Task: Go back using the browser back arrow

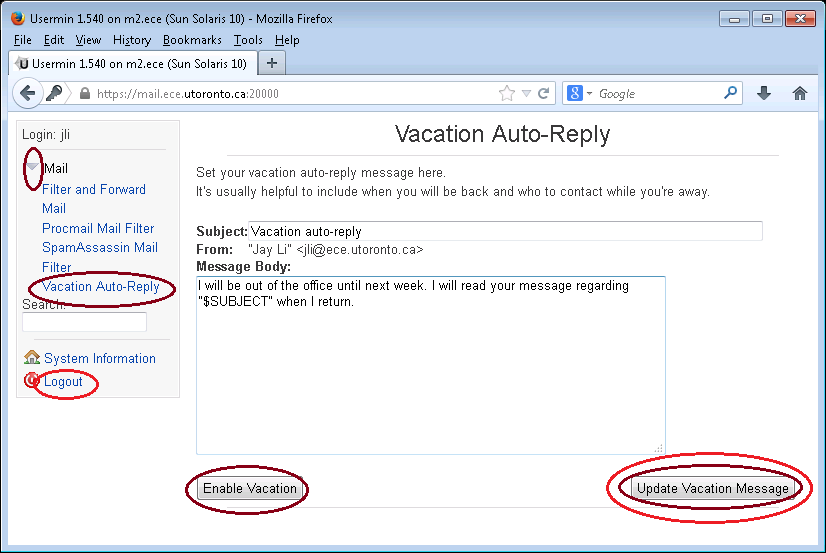Action: [27, 93]
